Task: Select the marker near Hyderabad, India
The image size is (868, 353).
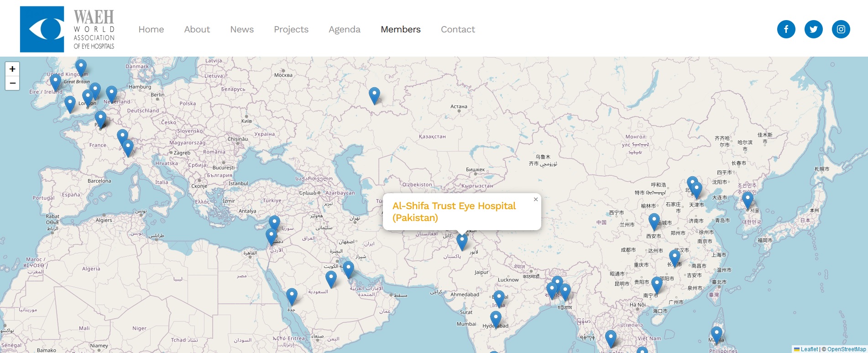Action: (x=496, y=320)
